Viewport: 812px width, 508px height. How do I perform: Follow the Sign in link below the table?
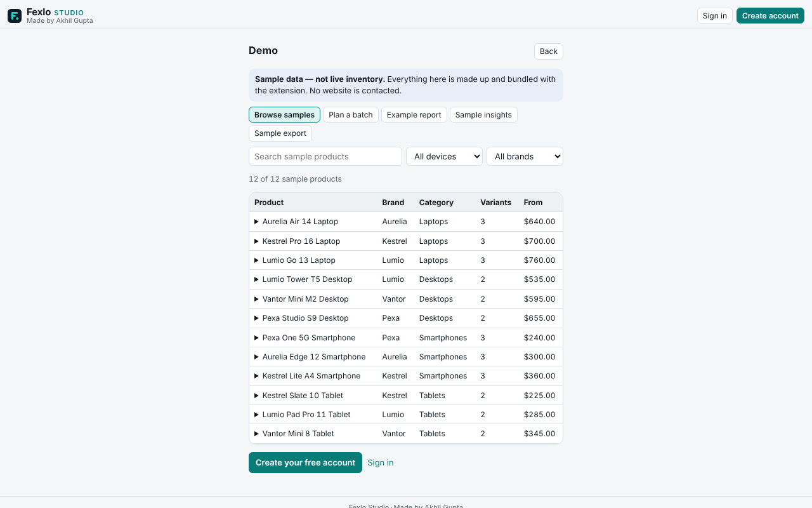point(381,463)
